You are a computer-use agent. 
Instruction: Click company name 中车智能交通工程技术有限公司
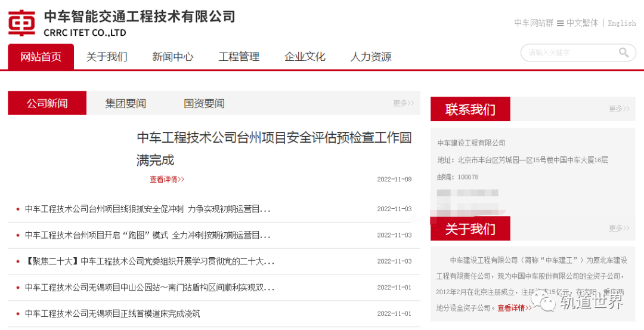[x=140, y=17]
